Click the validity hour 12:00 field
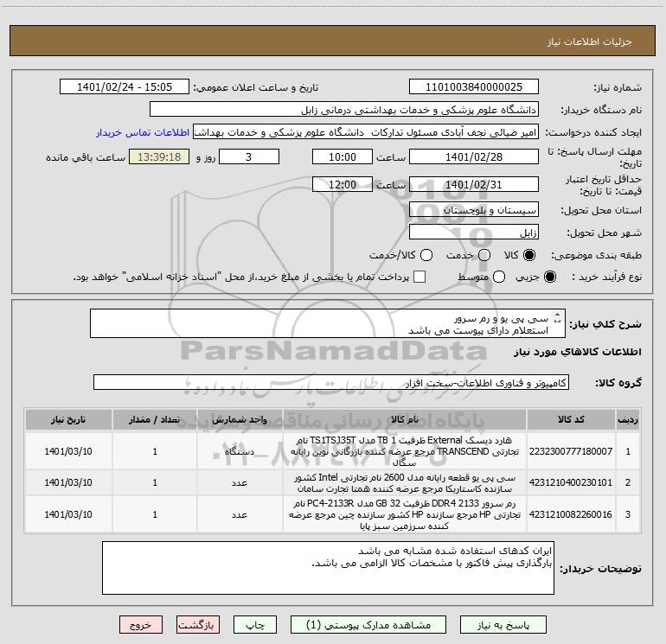This screenshot has width=666, height=644. (x=343, y=184)
